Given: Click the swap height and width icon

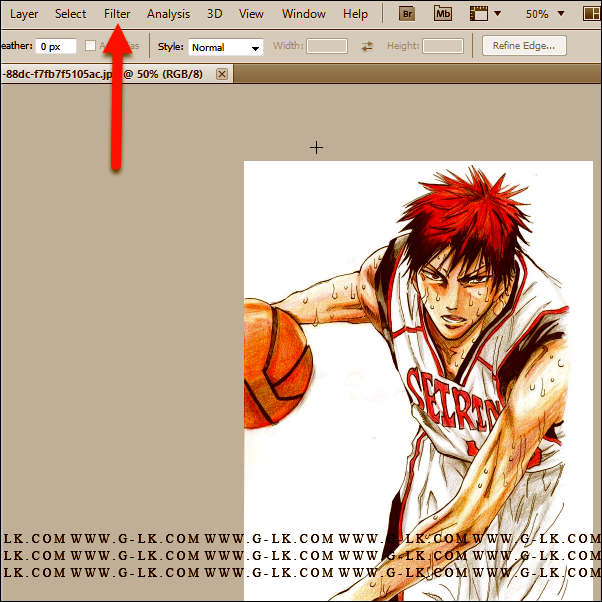Looking at the screenshot, I should pyautogui.click(x=367, y=46).
